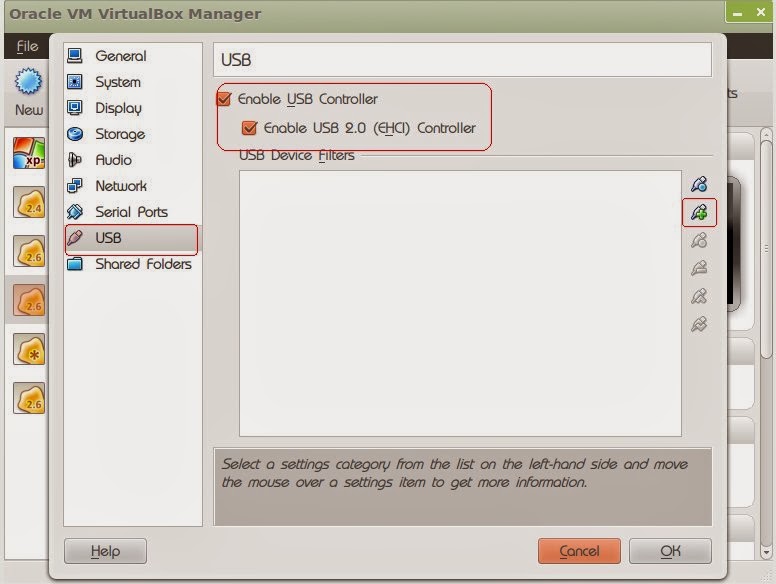Screen dimensions: 776x584
Task: Open the Audio settings category
Action: [133, 160]
